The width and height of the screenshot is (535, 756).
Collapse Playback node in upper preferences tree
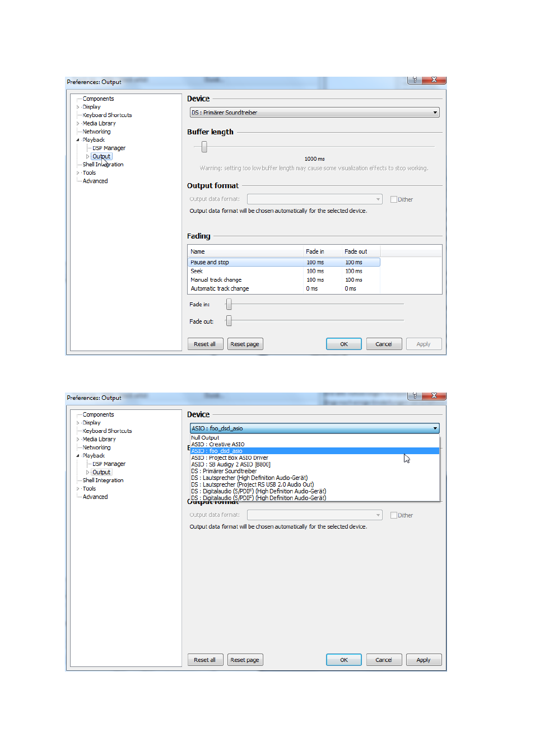[78, 140]
